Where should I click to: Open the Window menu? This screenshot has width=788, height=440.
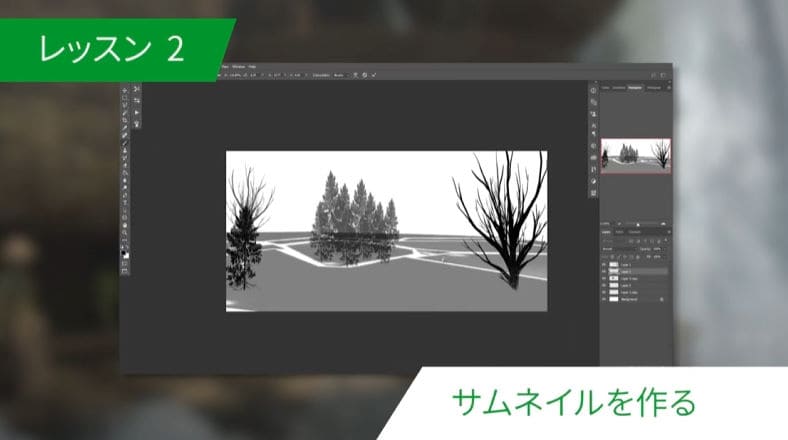pyautogui.click(x=238, y=66)
